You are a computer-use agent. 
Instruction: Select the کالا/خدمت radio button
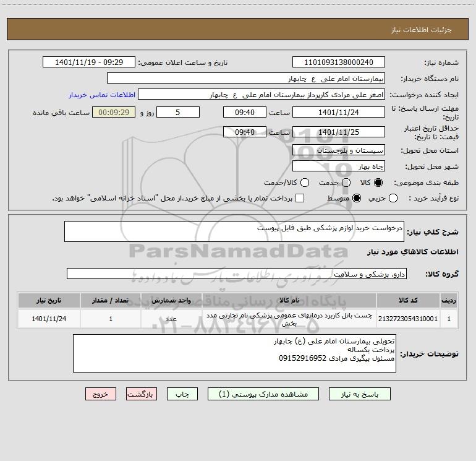pos(305,183)
